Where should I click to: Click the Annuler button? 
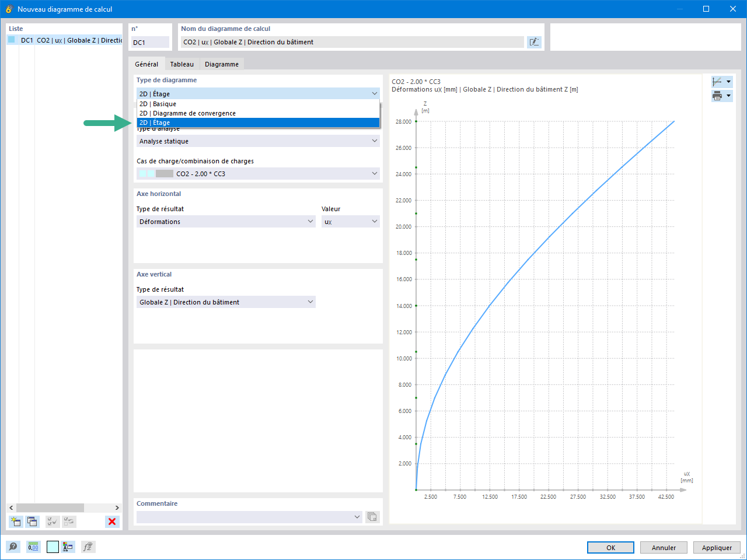coord(664,548)
